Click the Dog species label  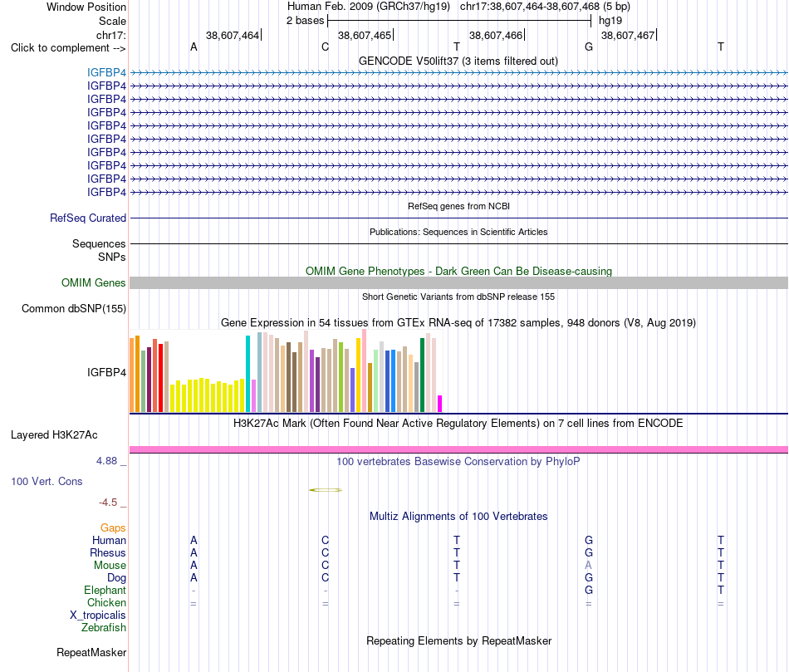[116, 578]
